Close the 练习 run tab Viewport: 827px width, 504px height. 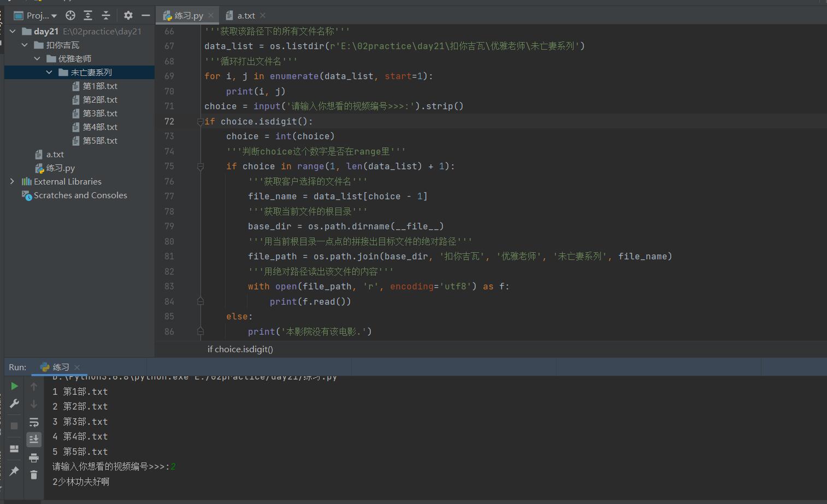pyautogui.click(x=77, y=367)
